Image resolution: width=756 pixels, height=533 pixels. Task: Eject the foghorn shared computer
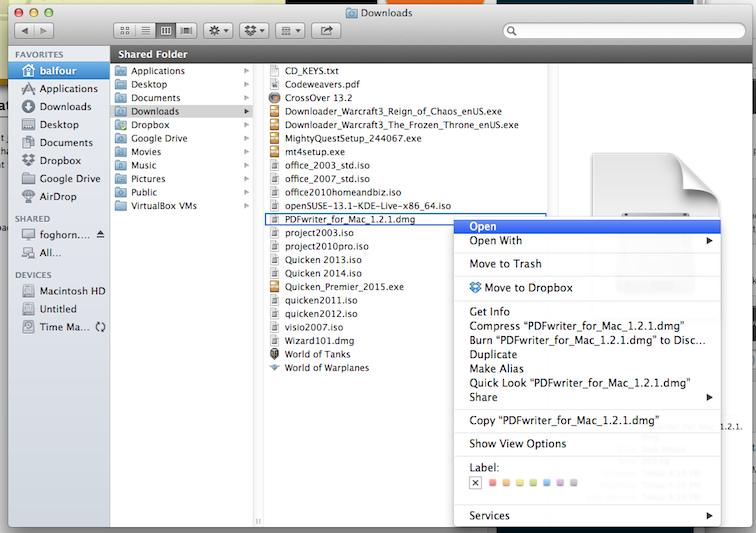pyautogui.click(x=100, y=234)
